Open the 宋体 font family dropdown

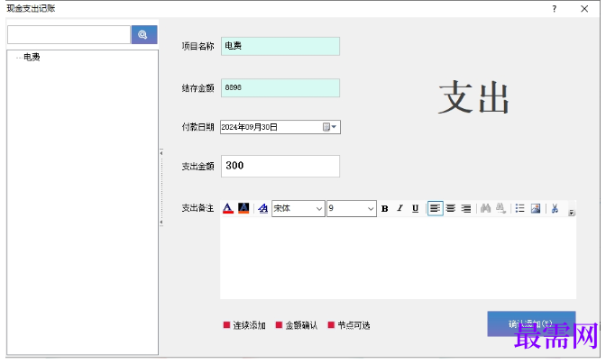point(319,208)
